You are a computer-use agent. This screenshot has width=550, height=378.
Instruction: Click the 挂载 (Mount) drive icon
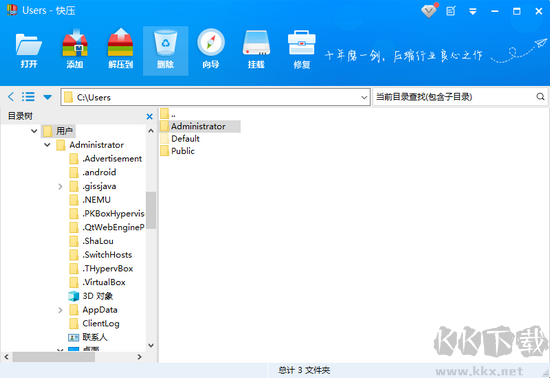(256, 50)
